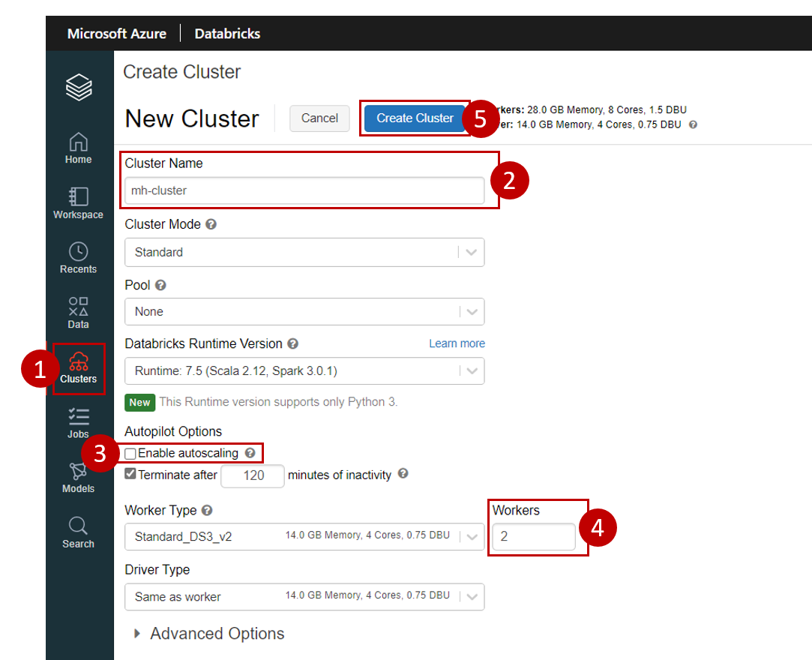Screen dimensions: 812x660
Task: Click the 120 minutes inactivity field
Action: click(253, 475)
